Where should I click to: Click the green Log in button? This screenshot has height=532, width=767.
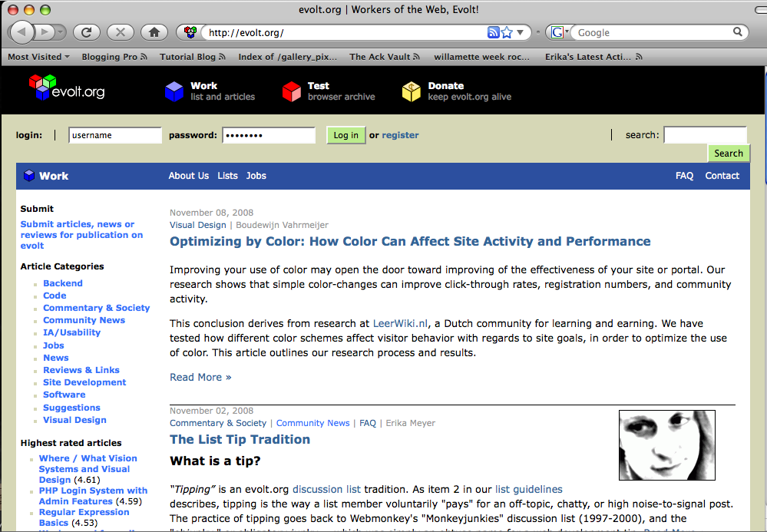[345, 135]
